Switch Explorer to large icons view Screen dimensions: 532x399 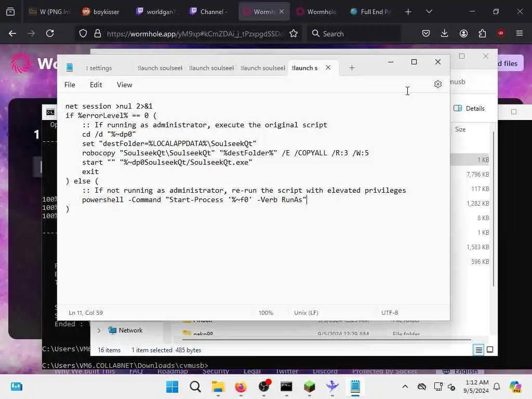pyautogui.click(x=490, y=350)
